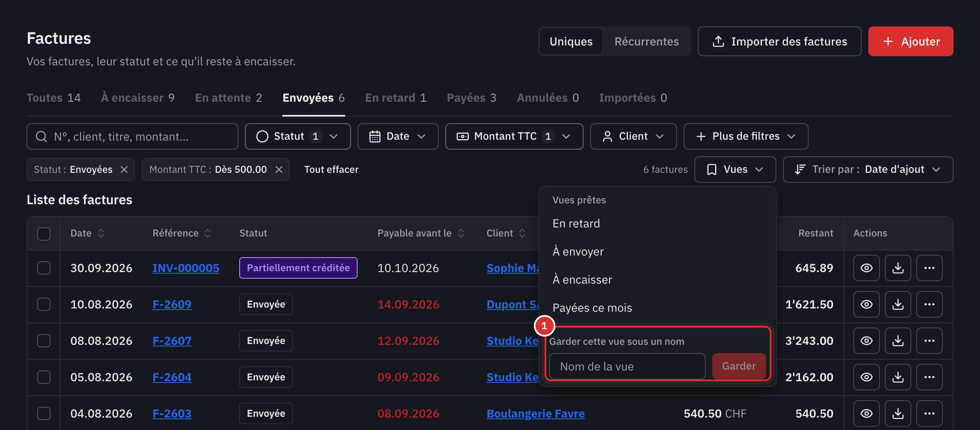
Task: Click Importer des factures button
Action: click(x=779, y=41)
